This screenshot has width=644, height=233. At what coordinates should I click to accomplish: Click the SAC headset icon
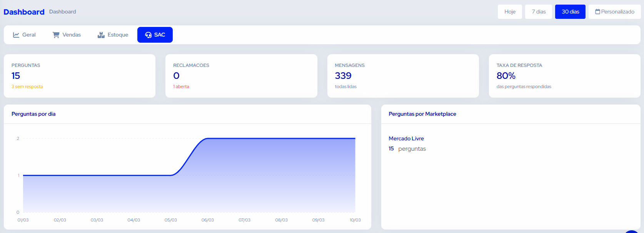coord(148,35)
